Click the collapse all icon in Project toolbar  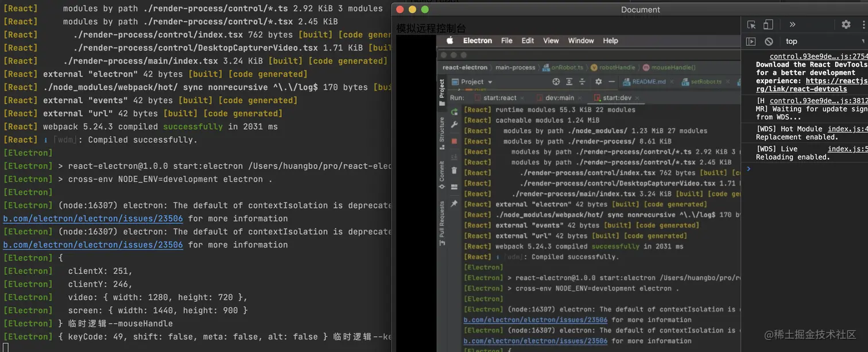pyautogui.click(x=582, y=82)
